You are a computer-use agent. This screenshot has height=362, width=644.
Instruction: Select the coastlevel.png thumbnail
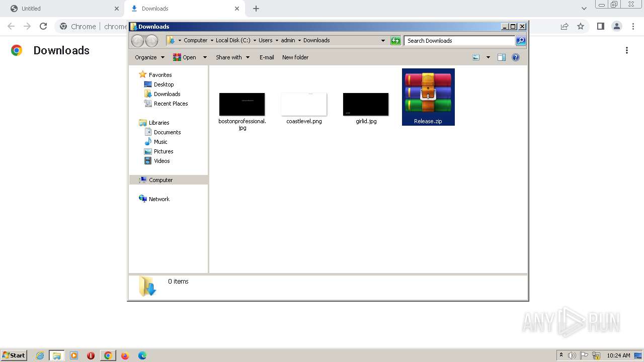coord(304,104)
